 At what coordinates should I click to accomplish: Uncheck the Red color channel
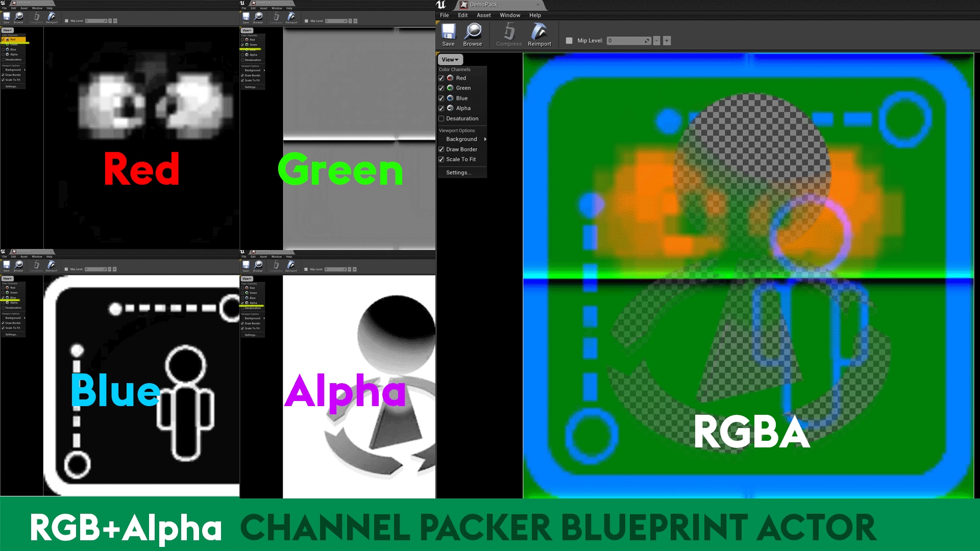point(442,78)
